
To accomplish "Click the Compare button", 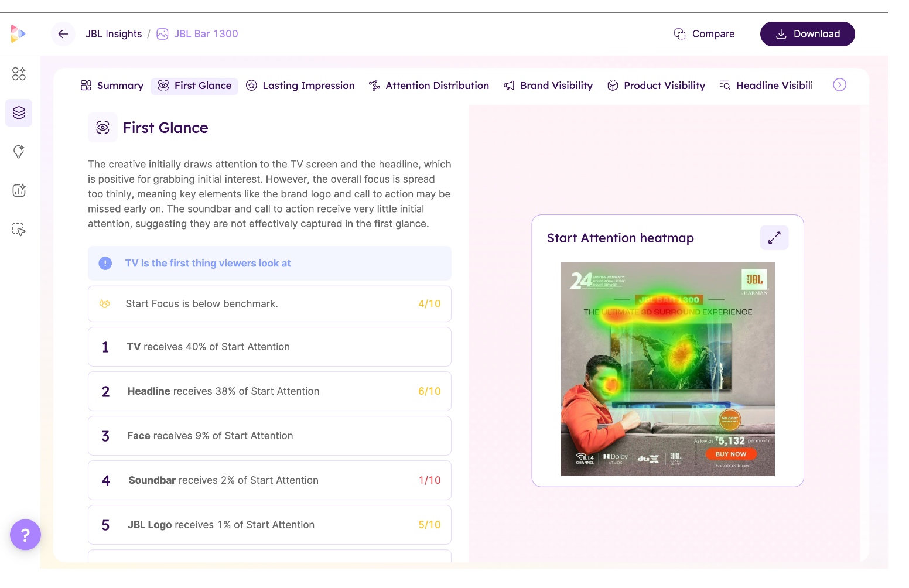I will pyautogui.click(x=704, y=34).
